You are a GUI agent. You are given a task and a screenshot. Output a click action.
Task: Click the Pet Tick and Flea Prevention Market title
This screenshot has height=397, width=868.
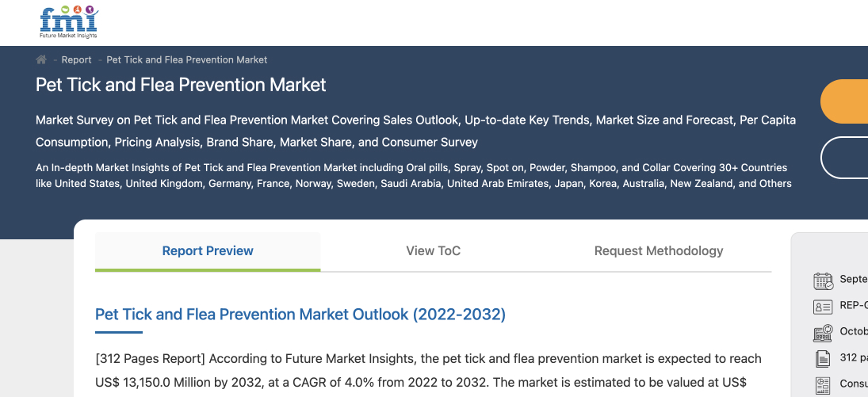click(181, 85)
